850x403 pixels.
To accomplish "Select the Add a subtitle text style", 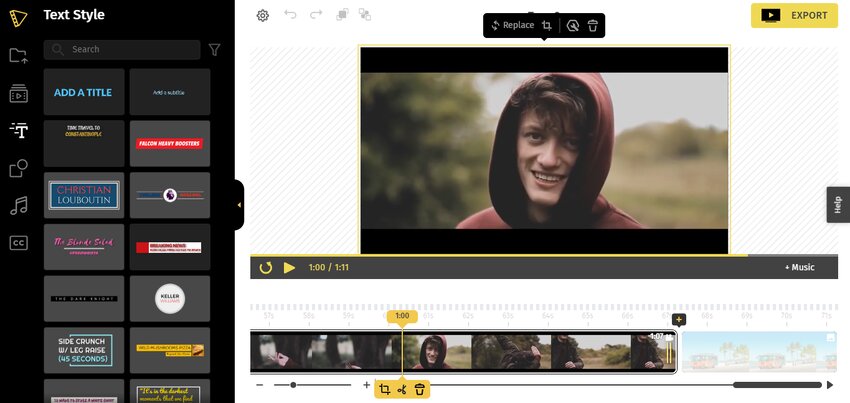I will click(x=170, y=92).
